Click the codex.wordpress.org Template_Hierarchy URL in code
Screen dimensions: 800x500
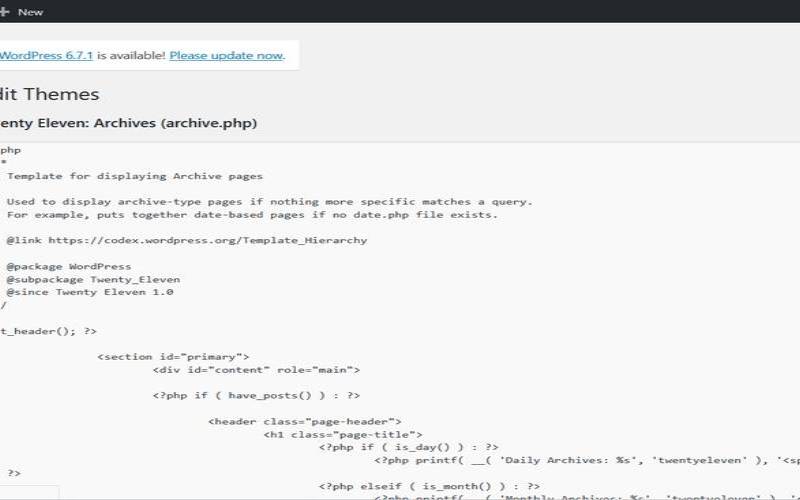click(207, 240)
